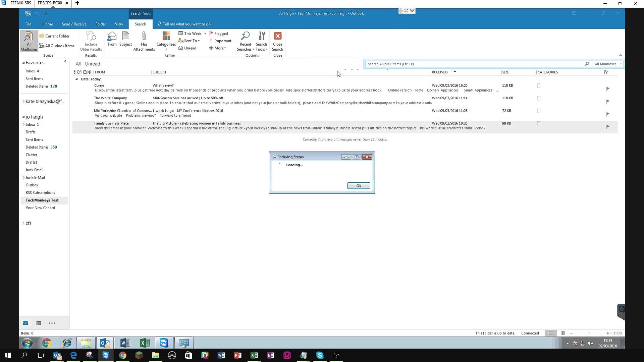Screen dimensions: 644x362
Task: Launch Excel from the taskbar
Action: pyautogui.click(x=254, y=355)
